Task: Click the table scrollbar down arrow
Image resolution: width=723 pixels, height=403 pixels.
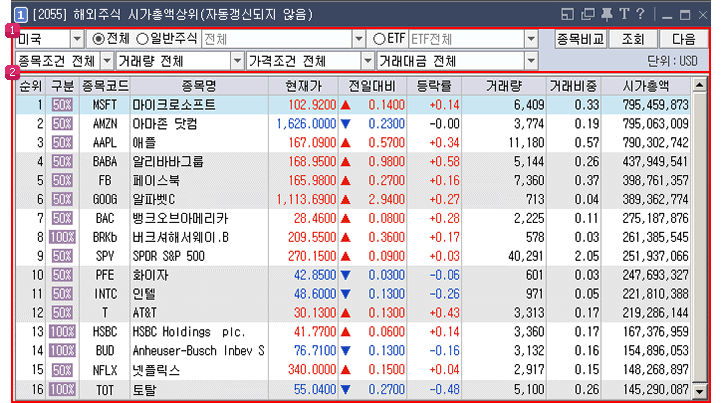Action: (699, 391)
